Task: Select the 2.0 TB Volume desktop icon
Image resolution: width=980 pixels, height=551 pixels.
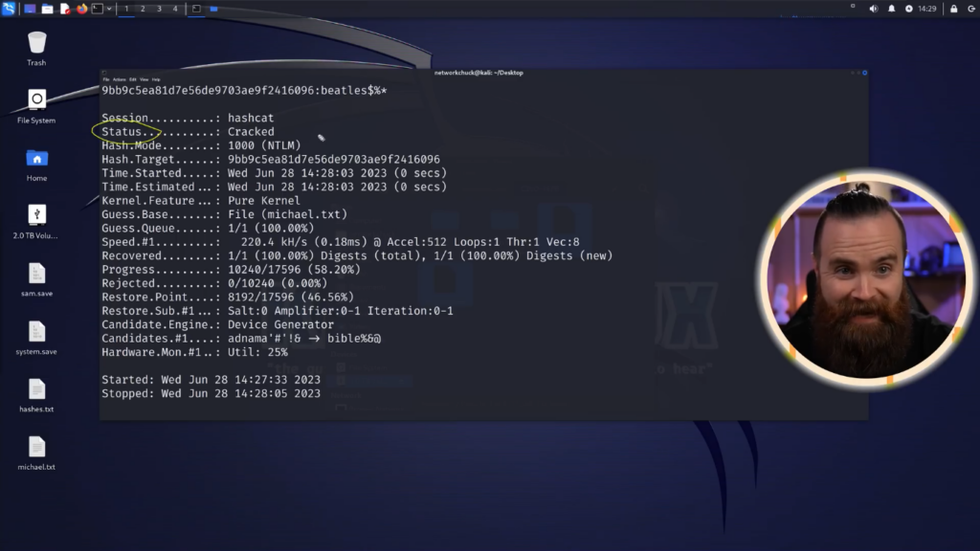Action: click(36, 222)
